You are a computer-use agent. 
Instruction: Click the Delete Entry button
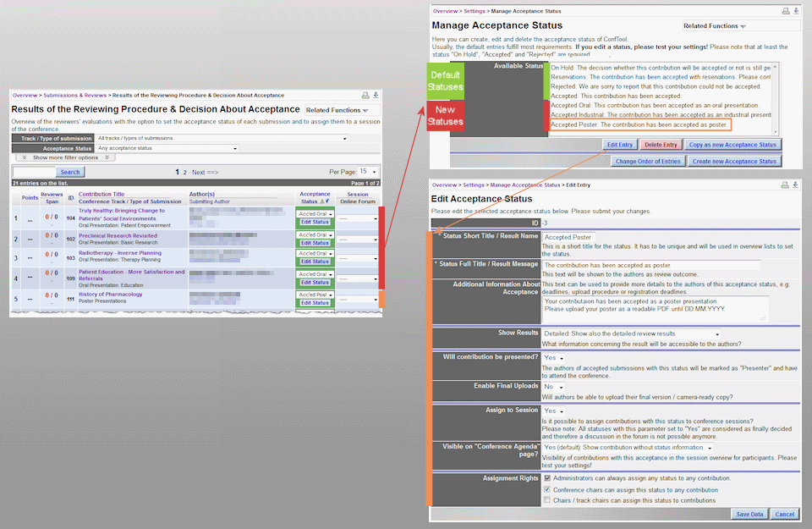coord(660,145)
